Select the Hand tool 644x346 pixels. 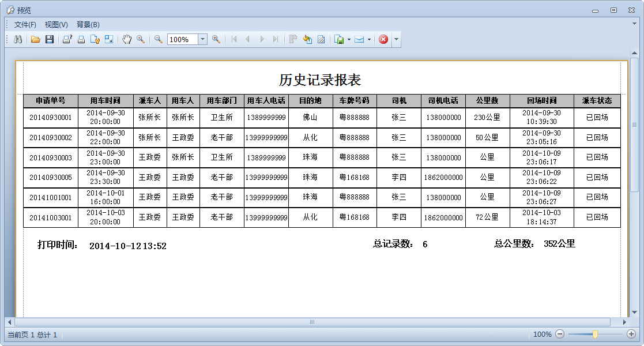(x=127, y=39)
